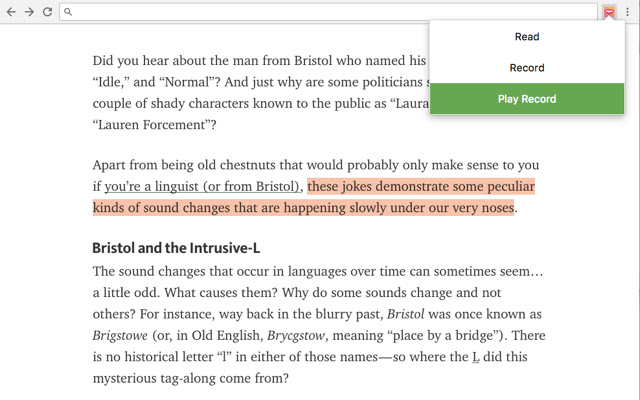Open the browser three-dot menu
The width and height of the screenshot is (640, 400).
[627, 12]
